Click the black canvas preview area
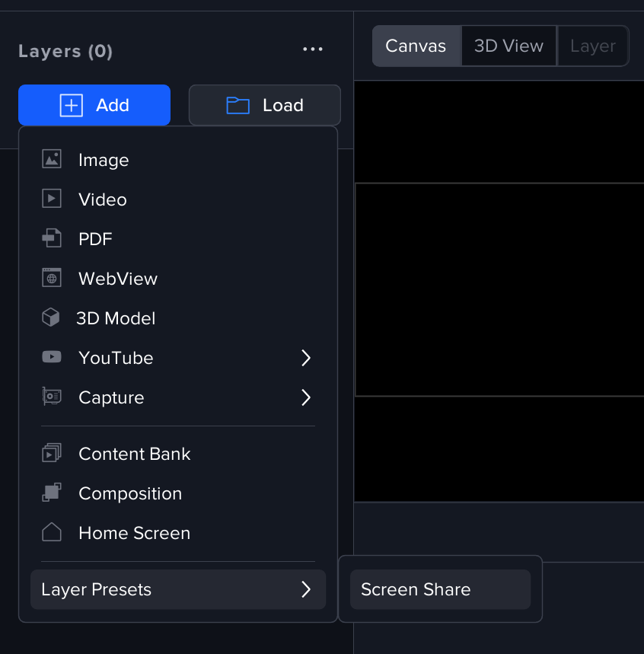The width and height of the screenshot is (644, 654). point(499,289)
